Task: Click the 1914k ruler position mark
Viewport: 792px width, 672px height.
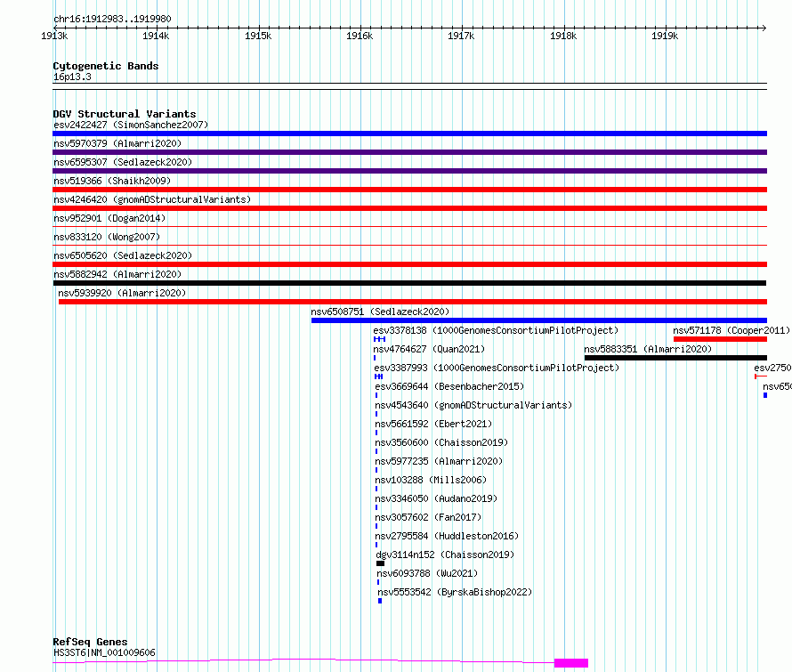Action: click(156, 36)
